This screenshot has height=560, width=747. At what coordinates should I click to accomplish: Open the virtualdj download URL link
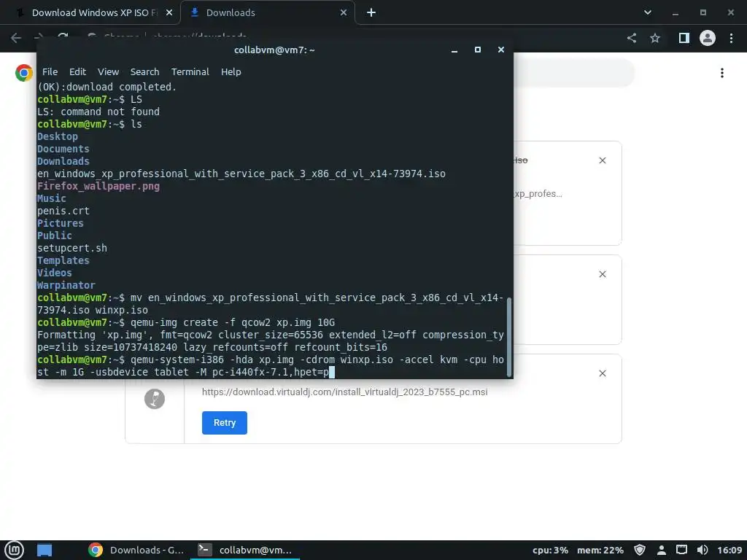(344, 392)
